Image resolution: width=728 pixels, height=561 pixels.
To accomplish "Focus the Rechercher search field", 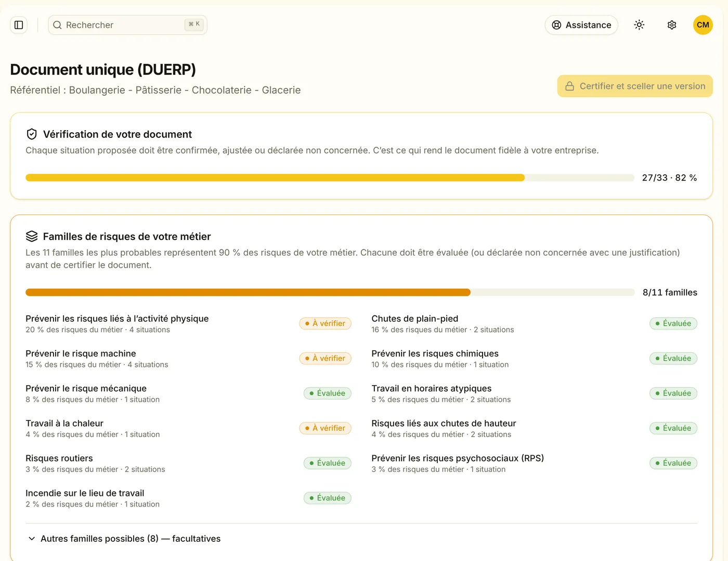I will pos(127,25).
